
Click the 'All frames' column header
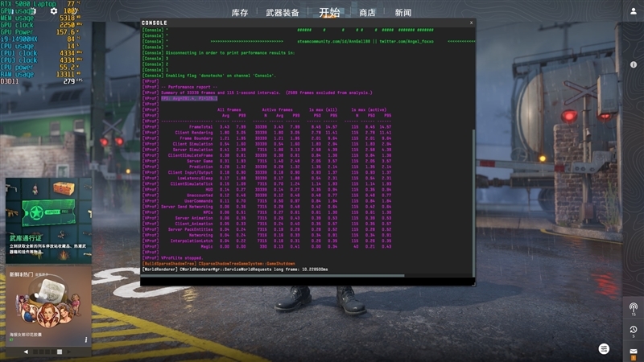pos(229,110)
